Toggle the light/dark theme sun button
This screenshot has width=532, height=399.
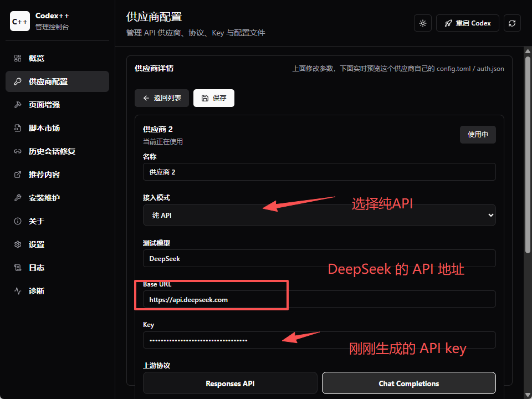(423, 23)
